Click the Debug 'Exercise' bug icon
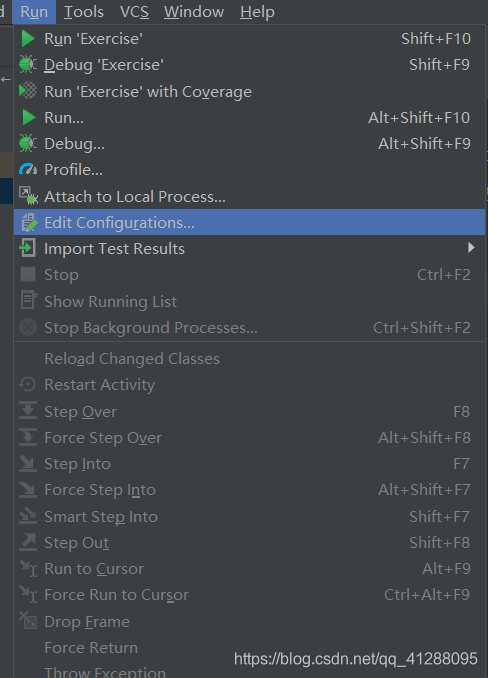 (28, 64)
